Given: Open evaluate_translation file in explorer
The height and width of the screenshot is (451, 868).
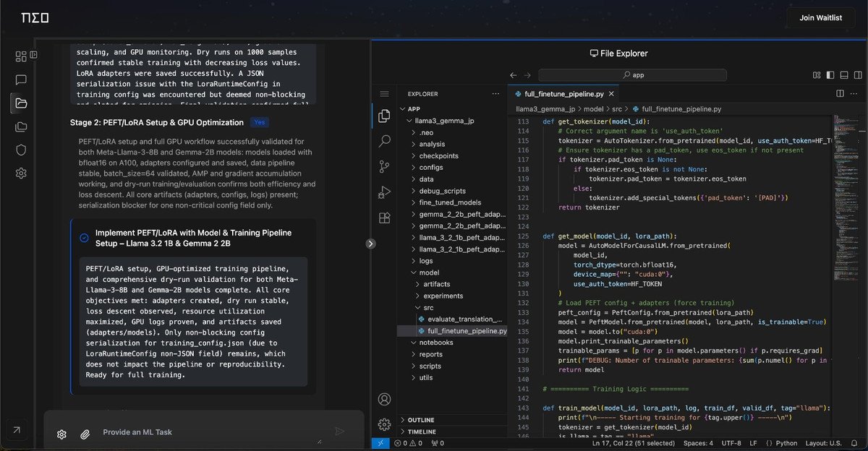Looking at the screenshot, I should 451,319.
